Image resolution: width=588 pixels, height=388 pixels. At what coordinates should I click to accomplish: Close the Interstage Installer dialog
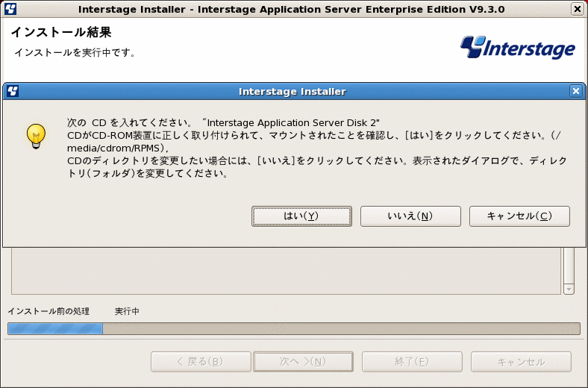[576, 91]
